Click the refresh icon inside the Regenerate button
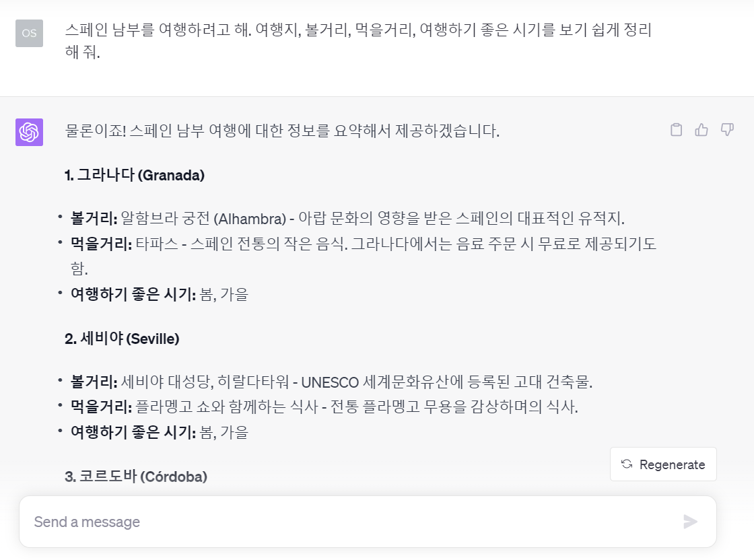Viewport: 754px width, 560px height. pyautogui.click(x=627, y=464)
